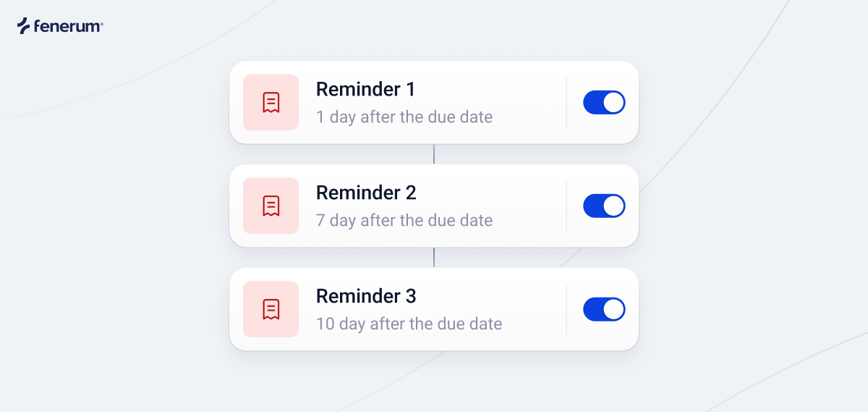Select the Reminder 1 red receipt icon
The height and width of the screenshot is (412, 868).
[271, 102]
